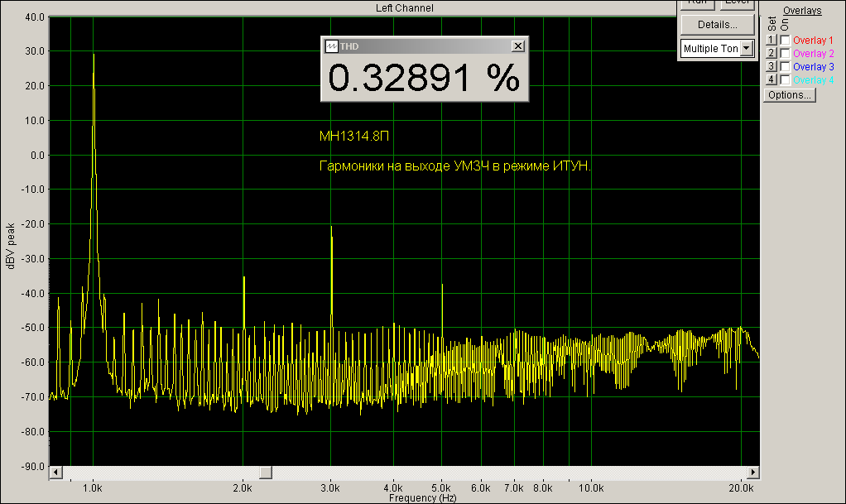Expand the Multiple Ton dropdown
This screenshot has width=846, height=504.
coord(747,49)
